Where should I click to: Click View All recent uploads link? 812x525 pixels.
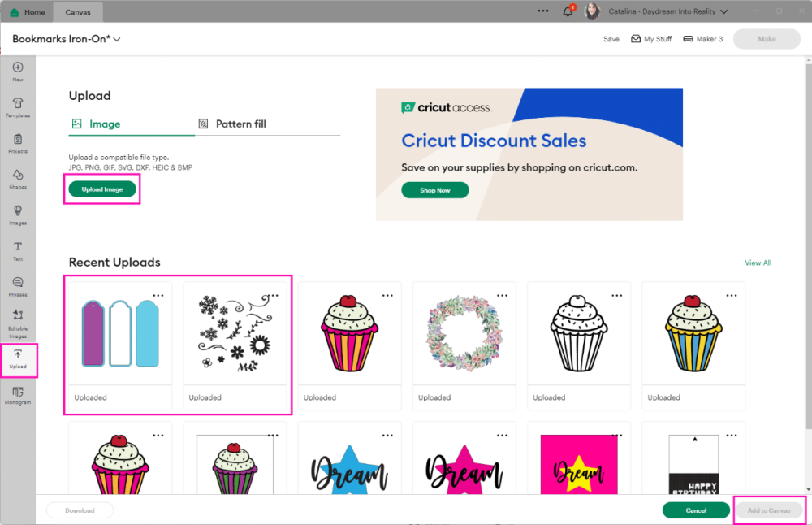(758, 262)
